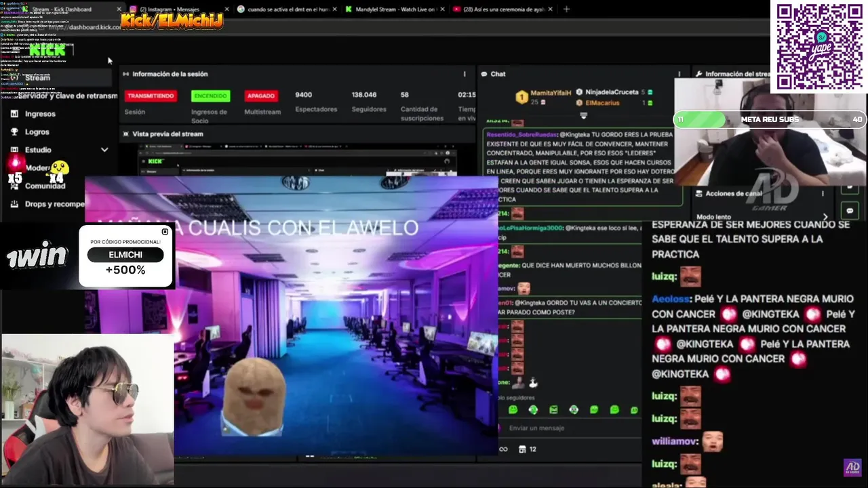Click the chat bubble button beside channel actions

(x=850, y=211)
